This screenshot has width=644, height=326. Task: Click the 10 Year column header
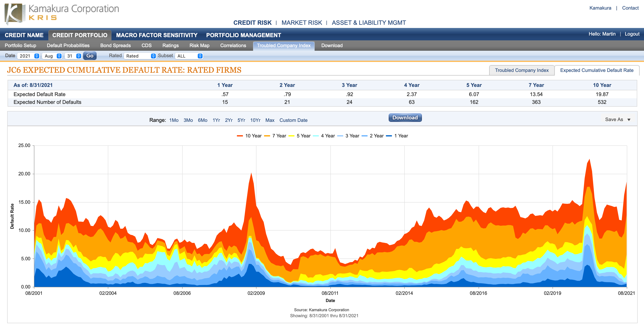[602, 85]
